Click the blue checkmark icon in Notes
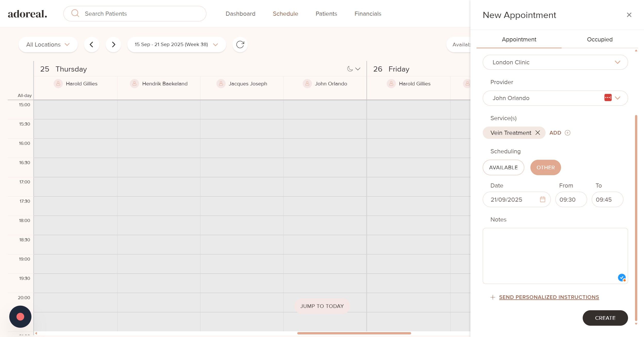644x337 pixels. [622, 278]
